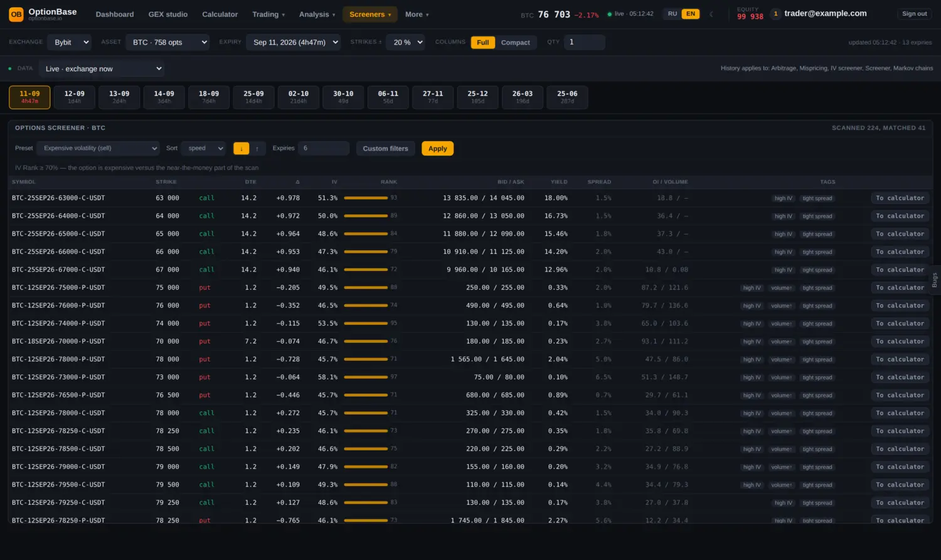The width and height of the screenshot is (941, 560).
Task: Select the 25-09 expiry tab
Action: pyautogui.click(x=253, y=97)
